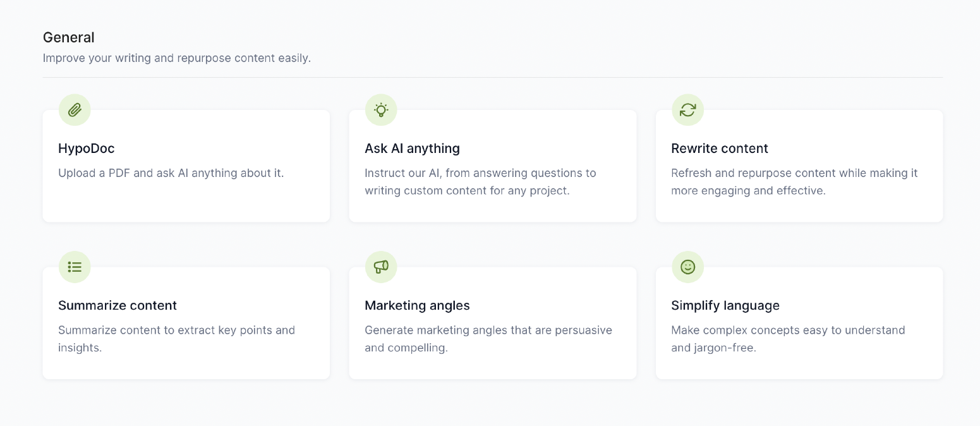Choose the Summarize content title

(x=118, y=305)
